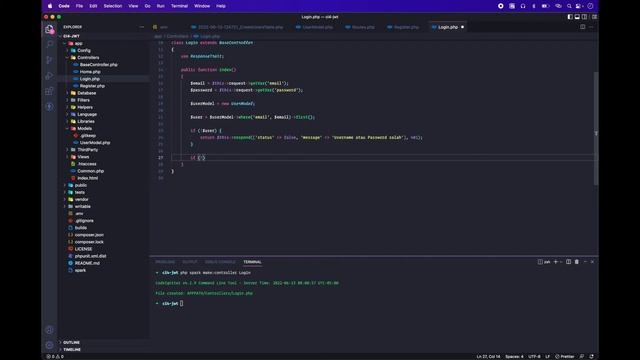Image resolution: width=640 pixels, height=360 pixels.
Task: Open macOS Control Center icon
Action: (579, 6)
